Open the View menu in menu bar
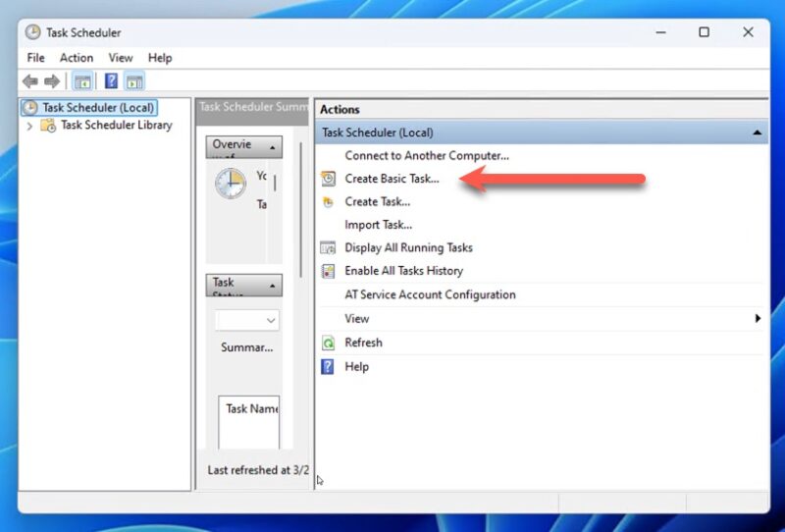 [x=121, y=58]
